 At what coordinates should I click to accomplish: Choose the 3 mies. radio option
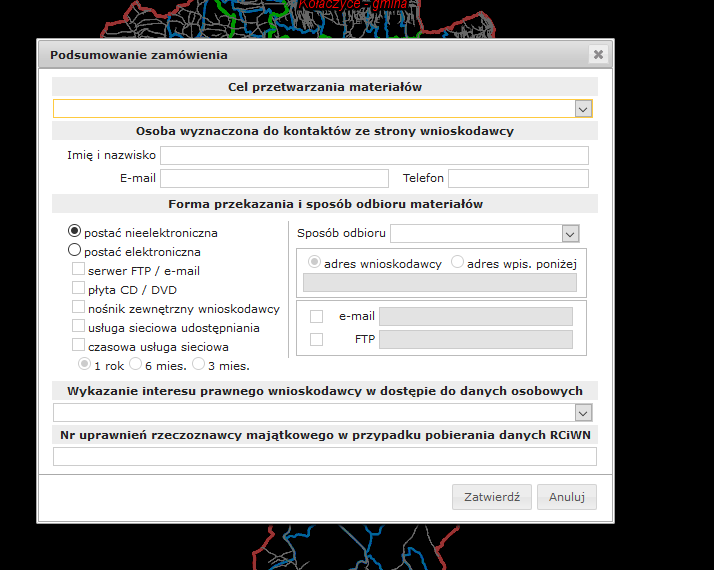coord(199,364)
